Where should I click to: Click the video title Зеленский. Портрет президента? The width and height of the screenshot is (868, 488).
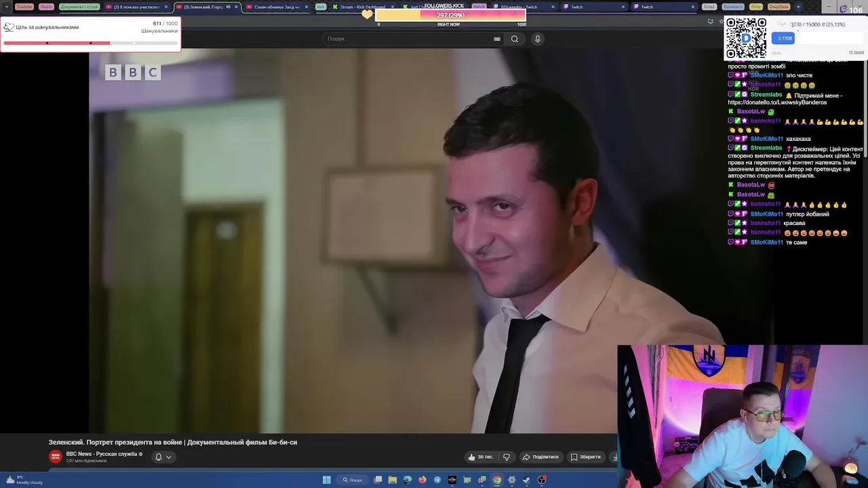coord(173,442)
